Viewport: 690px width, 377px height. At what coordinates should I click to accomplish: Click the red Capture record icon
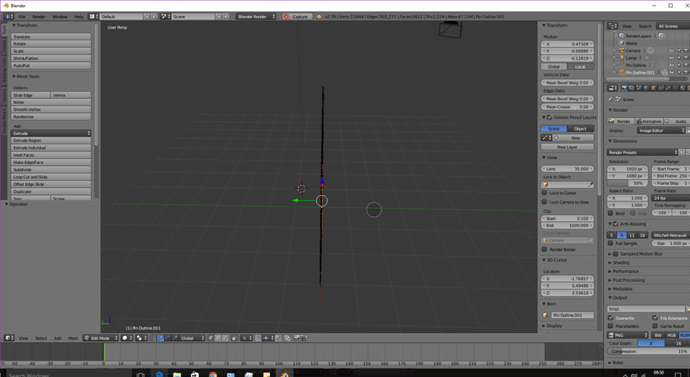[x=286, y=16]
